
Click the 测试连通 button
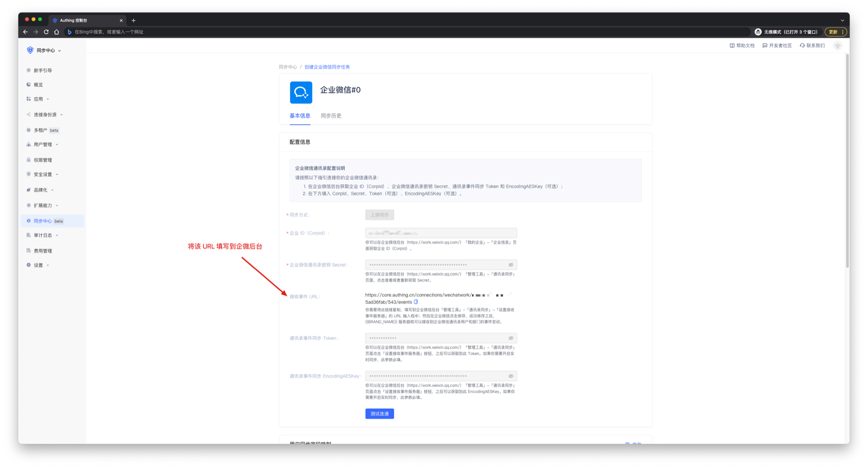[x=379, y=414]
